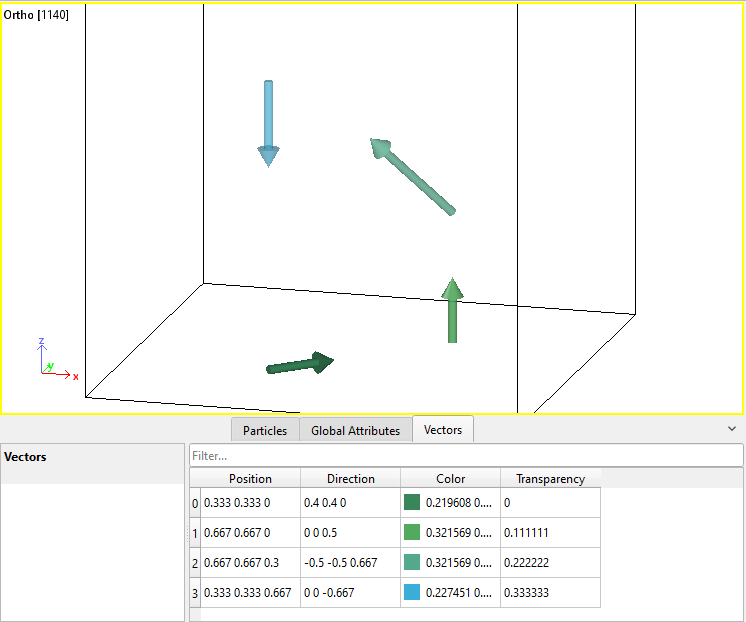Open teal color swatch of vector 2
The width and height of the screenshot is (746, 622).
click(x=412, y=563)
